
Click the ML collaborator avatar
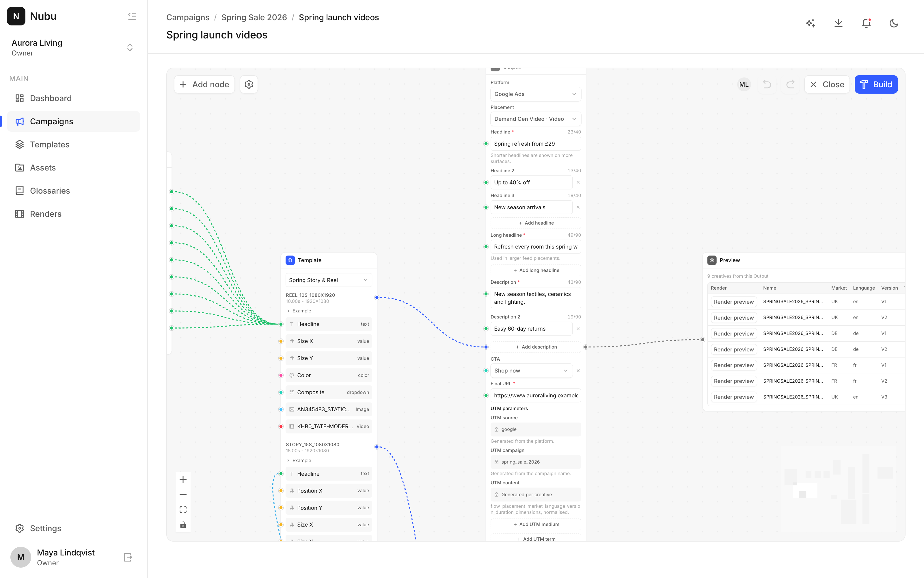pyautogui.click(x=744, y=84)
